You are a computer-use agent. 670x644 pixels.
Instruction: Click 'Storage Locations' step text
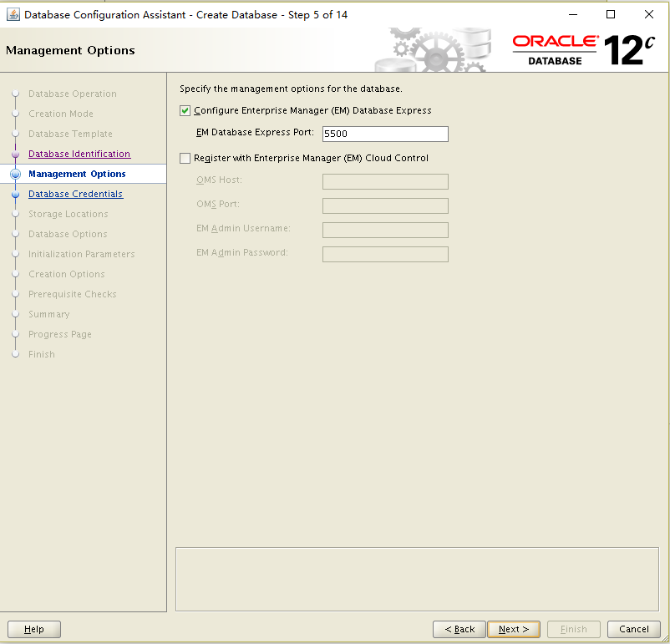pos(69,214)
